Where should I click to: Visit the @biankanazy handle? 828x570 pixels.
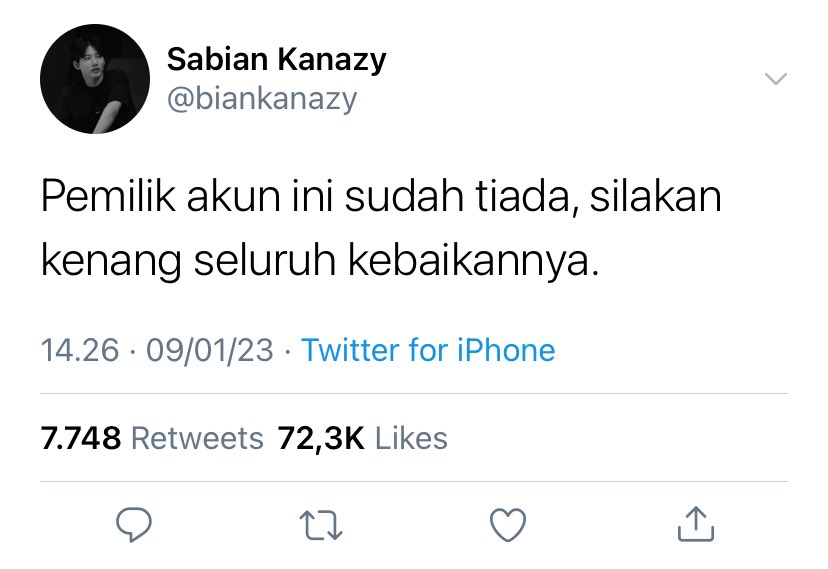point(262,99)
